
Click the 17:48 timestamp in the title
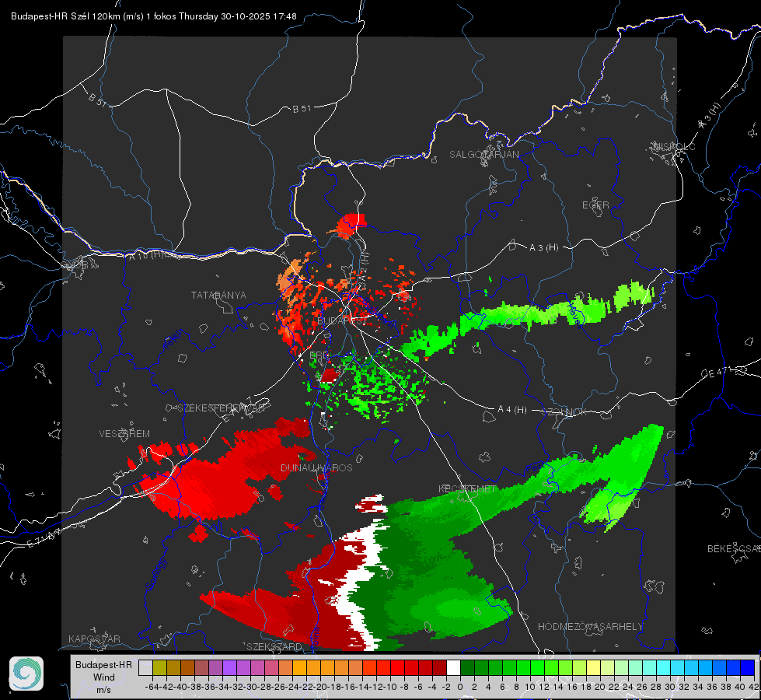pyautogui.click(x=285, y=16)
